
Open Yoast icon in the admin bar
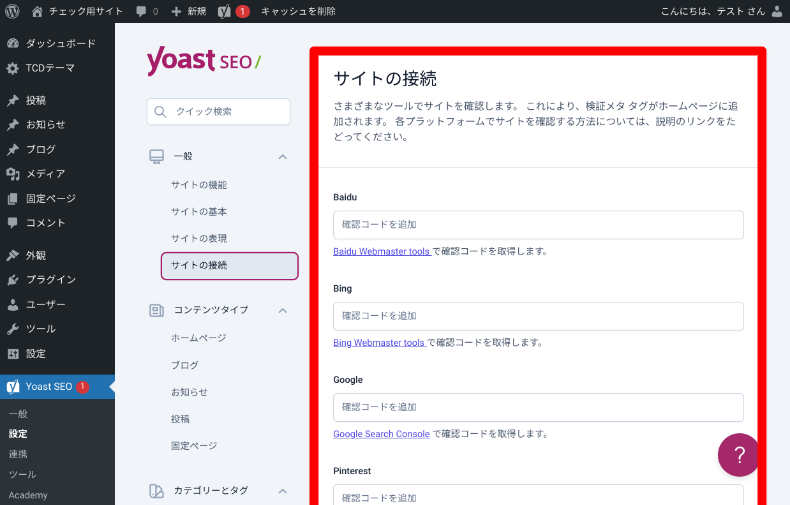click(224, 11)
